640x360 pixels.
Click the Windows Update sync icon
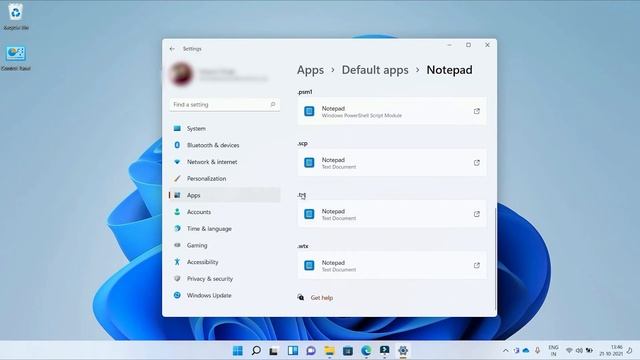[x=177, y=295]
